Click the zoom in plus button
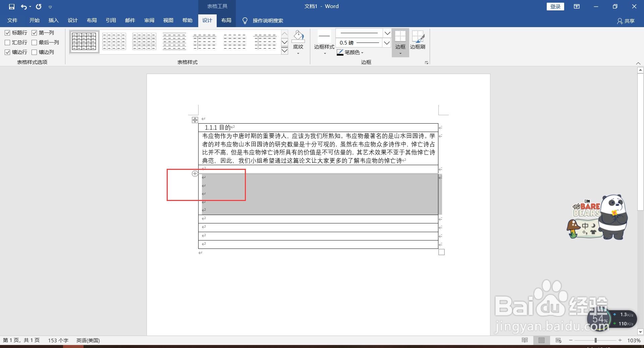The image size is (644, 348). 620,340
